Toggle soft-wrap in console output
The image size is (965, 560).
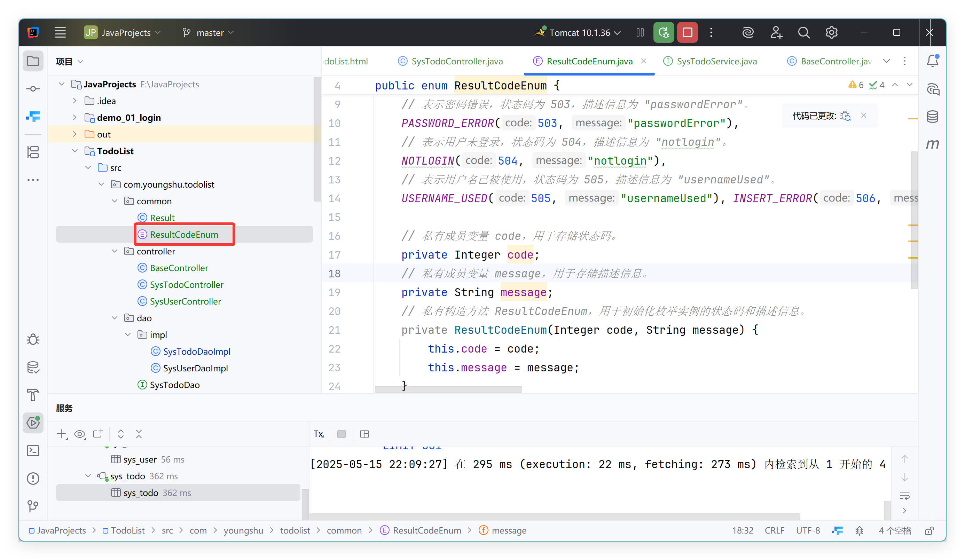point(904,496)
